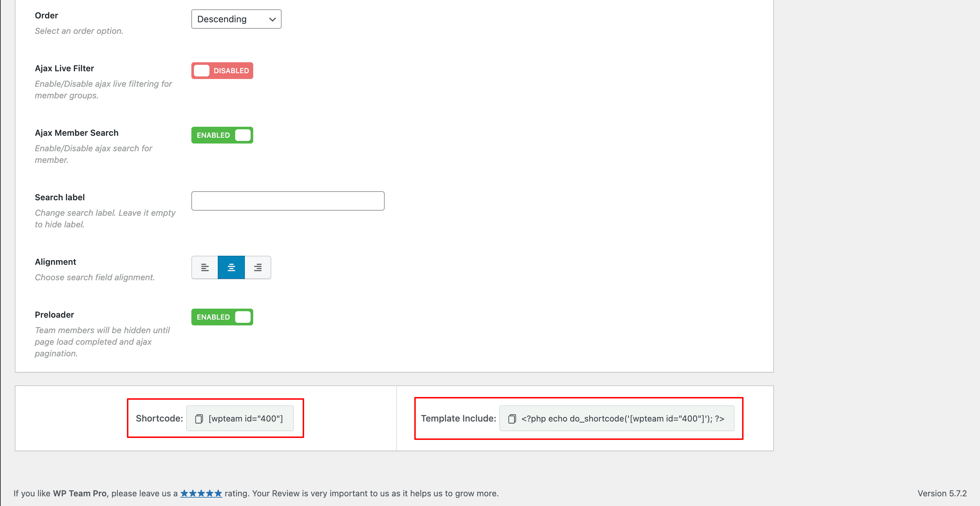
Task: Select center alignment icon
Action: point(231,268)
